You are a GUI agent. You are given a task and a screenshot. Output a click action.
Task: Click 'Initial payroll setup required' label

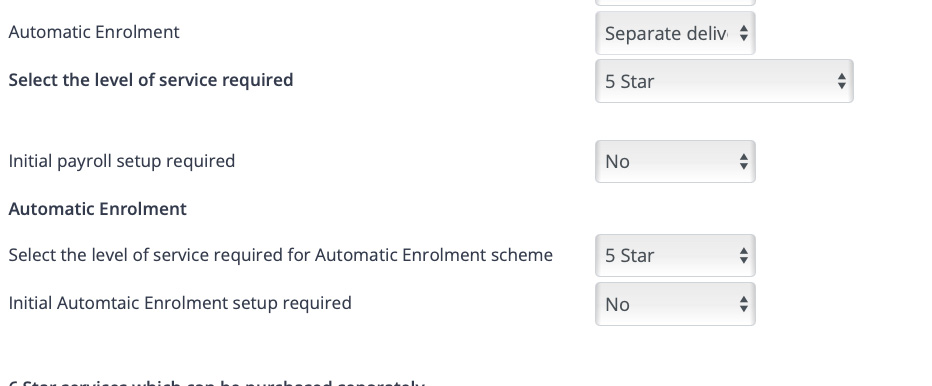pos(122,161)
